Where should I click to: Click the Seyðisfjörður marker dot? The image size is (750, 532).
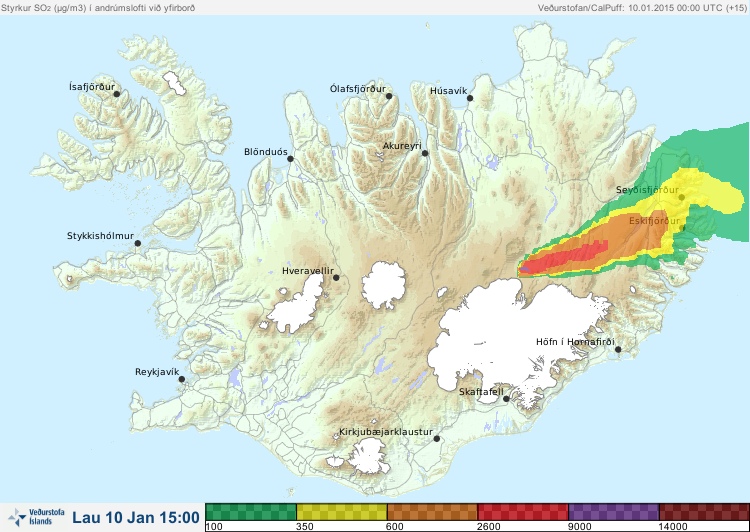click(x=682, y=197)
